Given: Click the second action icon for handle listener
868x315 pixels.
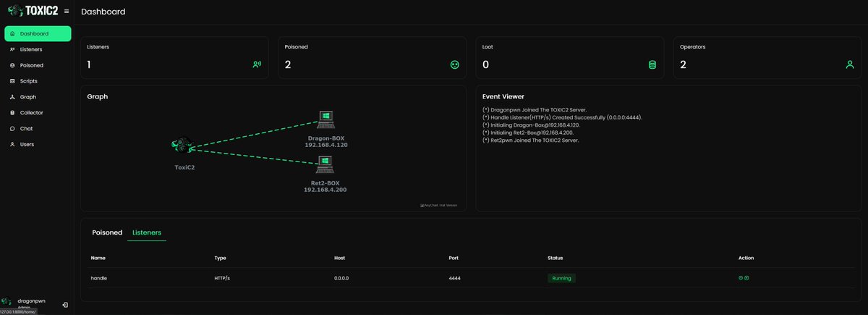Looking at the screenshot, I should pos(746,277).
